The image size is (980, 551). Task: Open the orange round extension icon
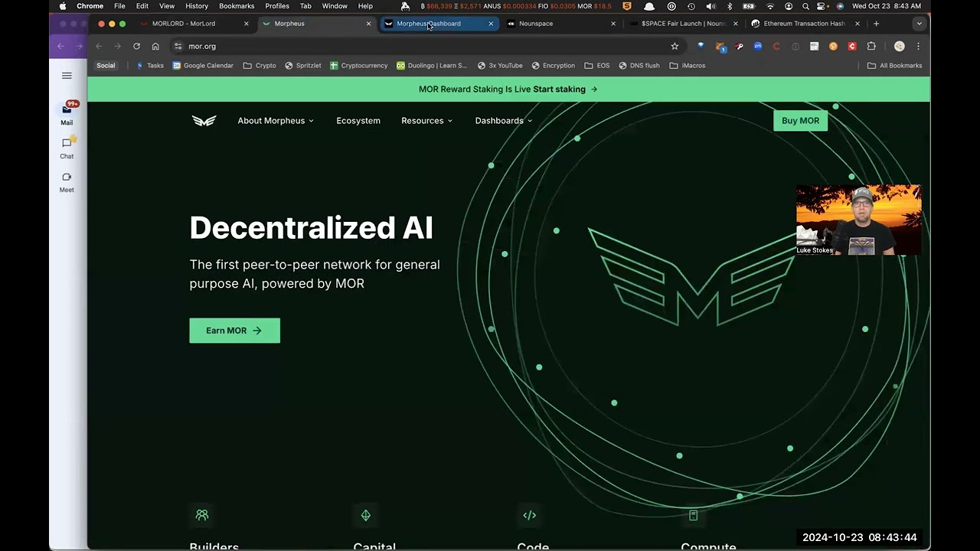pos(833,46)
